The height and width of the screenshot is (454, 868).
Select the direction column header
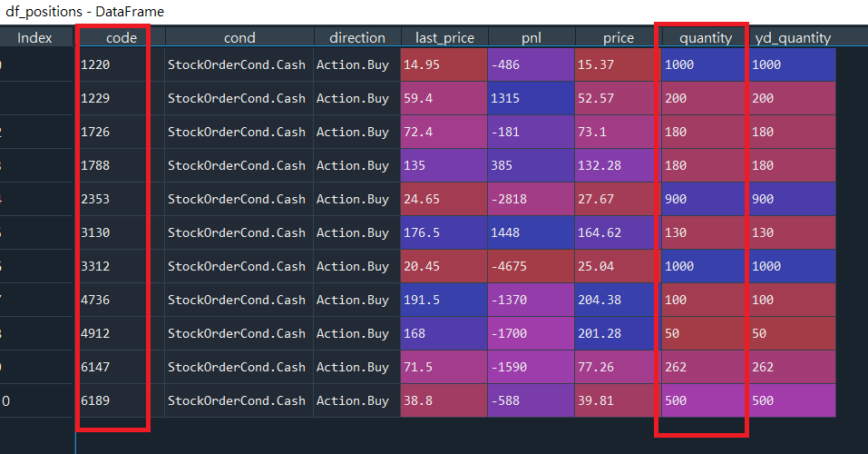[x=357, y=38]
